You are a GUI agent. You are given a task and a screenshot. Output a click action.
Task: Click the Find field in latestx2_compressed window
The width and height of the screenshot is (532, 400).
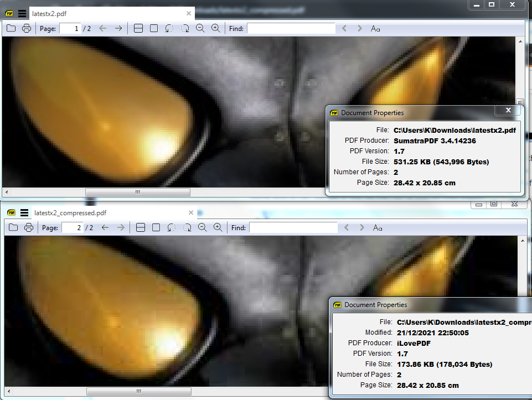pos(293,227)
